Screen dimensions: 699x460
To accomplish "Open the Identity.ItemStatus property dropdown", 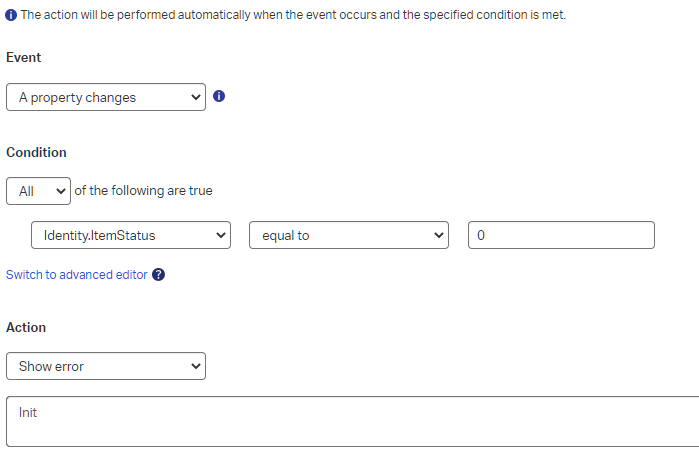I will (130, 235).
